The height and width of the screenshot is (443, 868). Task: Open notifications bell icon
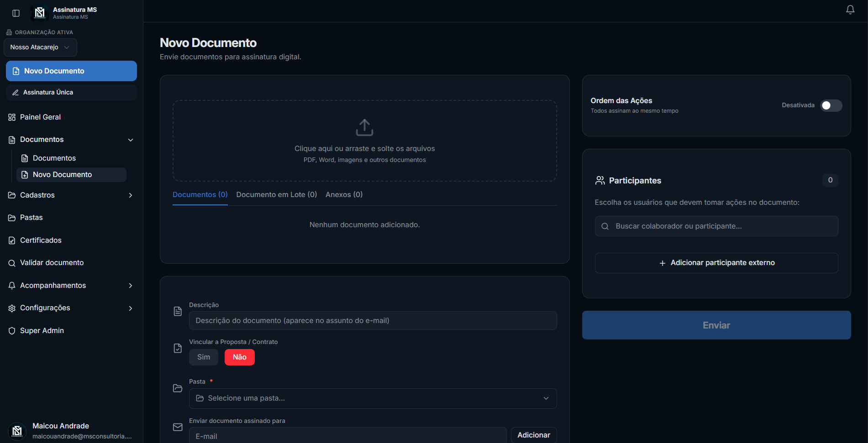click(x=850, y=10)
